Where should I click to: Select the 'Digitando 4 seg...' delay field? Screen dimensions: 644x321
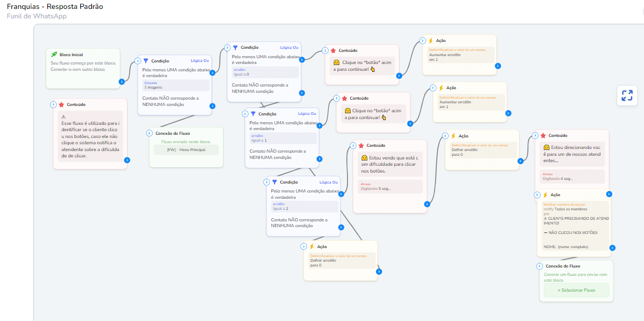573,176
